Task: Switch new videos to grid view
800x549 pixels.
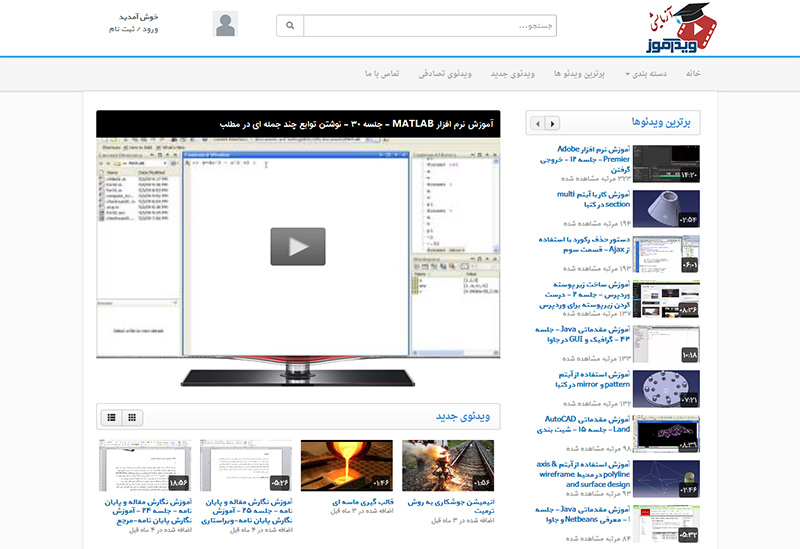Action: (132, 417)
